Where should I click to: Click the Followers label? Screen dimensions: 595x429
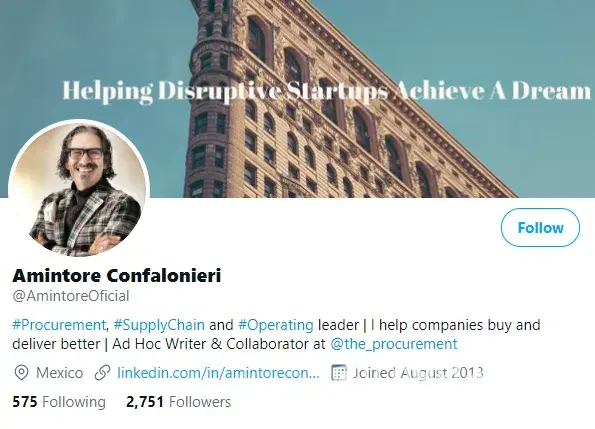200,402
